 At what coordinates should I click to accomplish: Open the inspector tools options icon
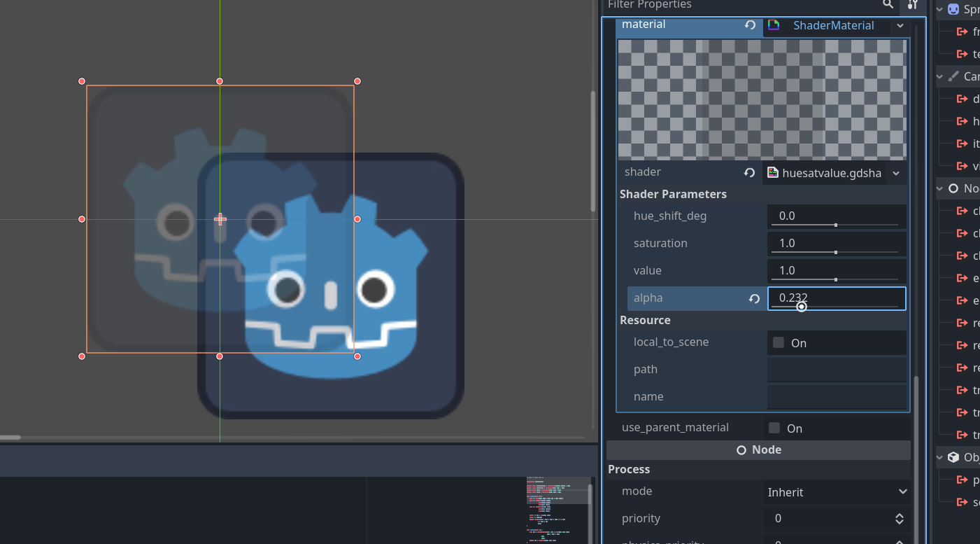click(912, 4)
